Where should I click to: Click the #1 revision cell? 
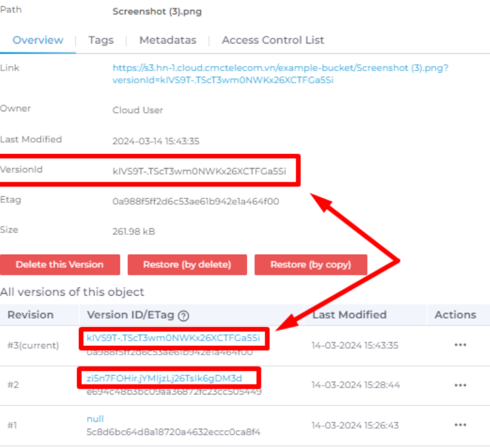pos(12,426)
